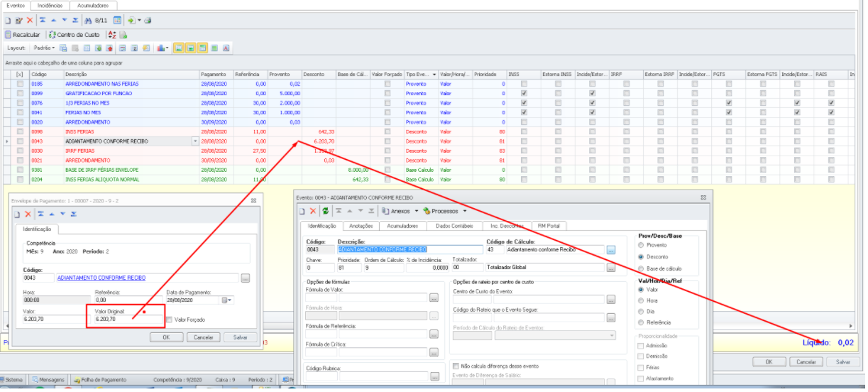868x392 pixels.
Task: Click Salvar in Envelope de Pagamento window
Action: [241, 337]
